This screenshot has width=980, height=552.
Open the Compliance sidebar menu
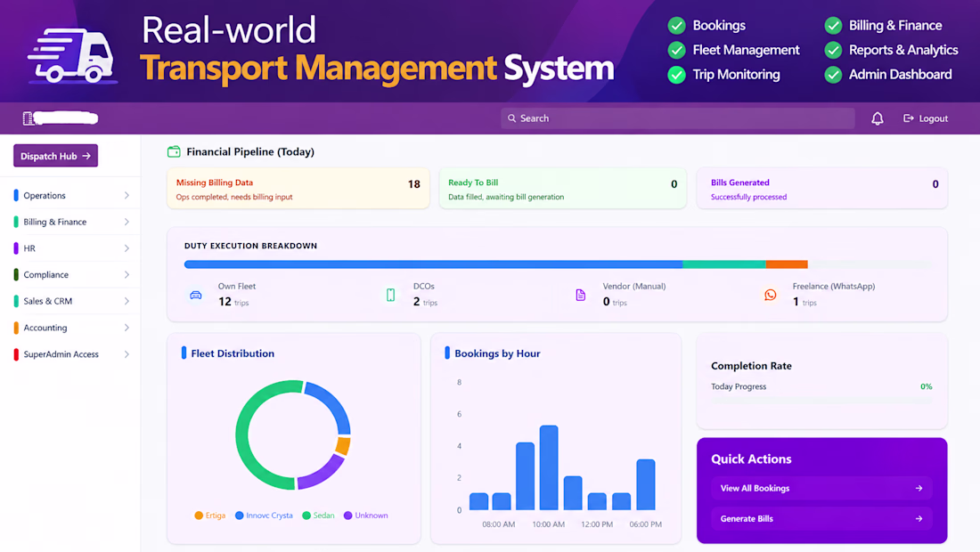pyautogui.click(x=70, y=275)
